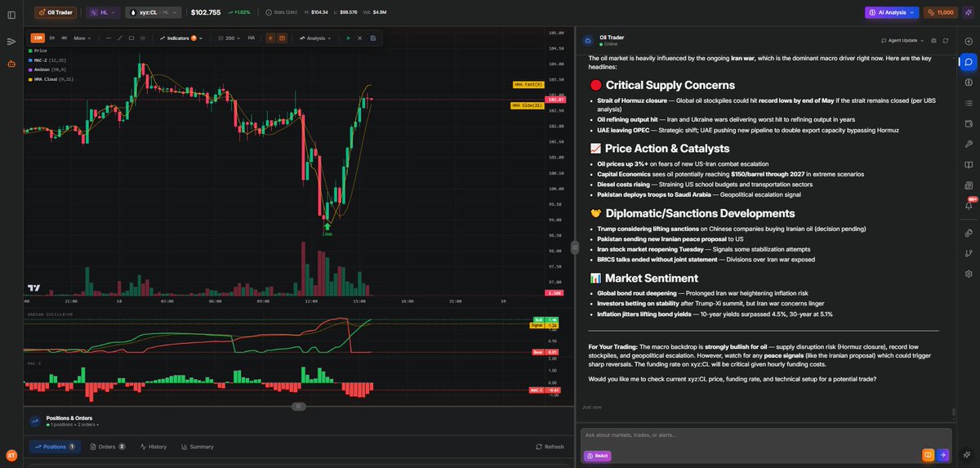
Task: Click the Stats (24h) info label
Action: pos(282,12)
